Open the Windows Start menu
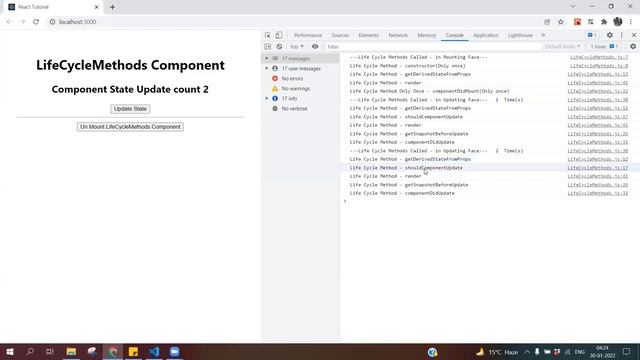Screen dimensions: 640x360 coord(9,351)
